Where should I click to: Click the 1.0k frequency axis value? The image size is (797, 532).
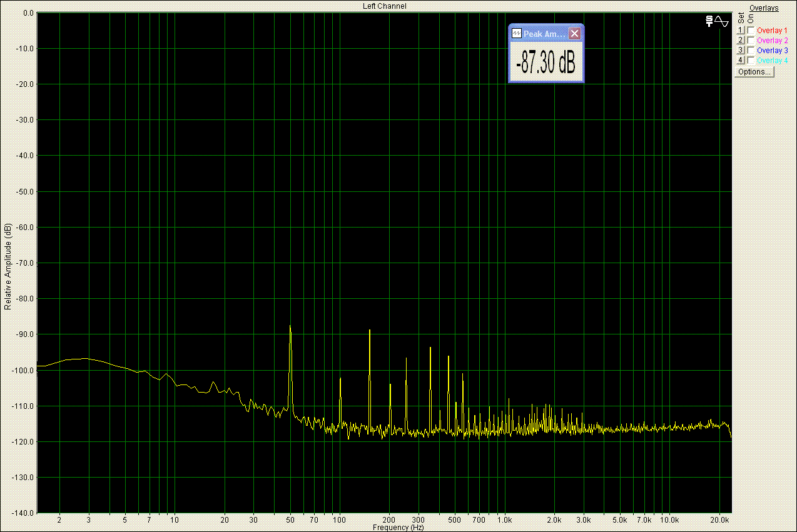pos(505,519)
